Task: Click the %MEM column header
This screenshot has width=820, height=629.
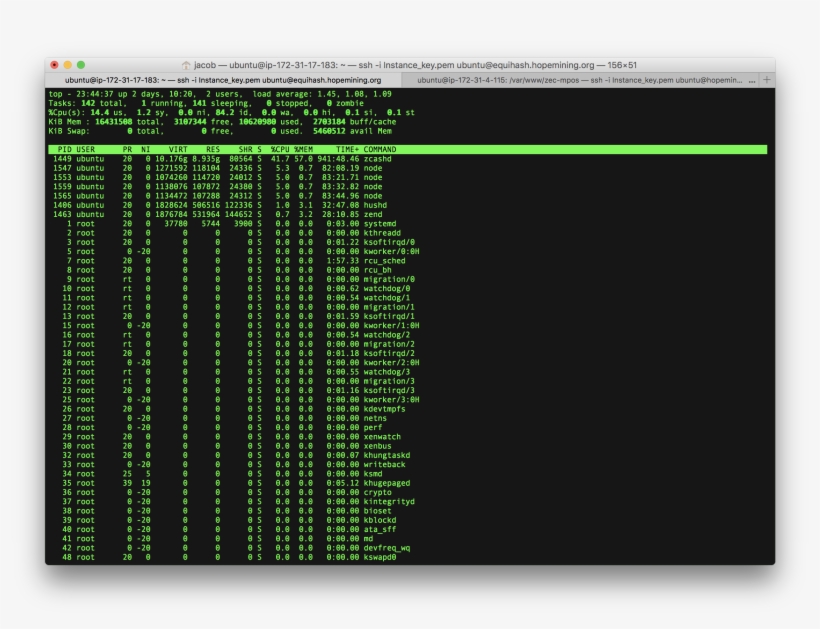Action: click(303, 150)
